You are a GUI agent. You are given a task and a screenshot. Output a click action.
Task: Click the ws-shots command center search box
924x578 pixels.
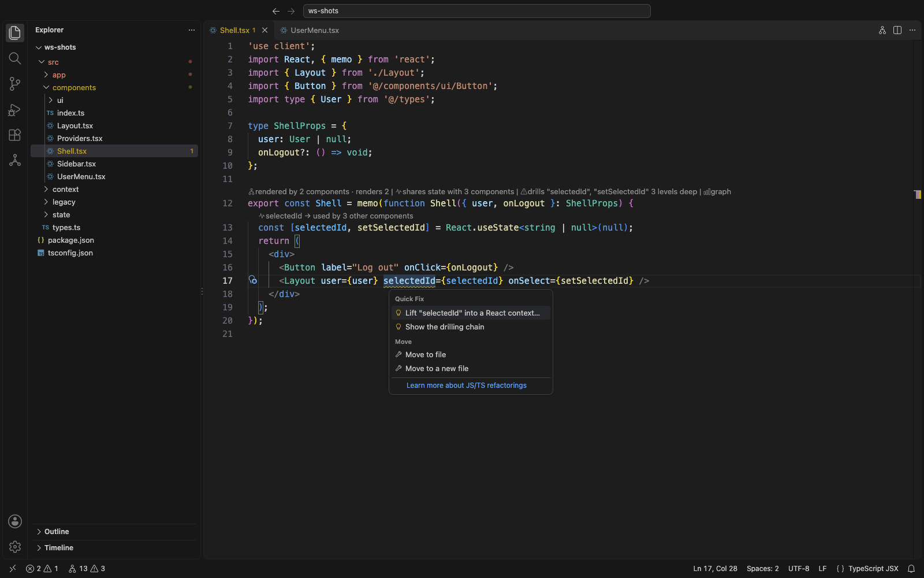(477, 11)
